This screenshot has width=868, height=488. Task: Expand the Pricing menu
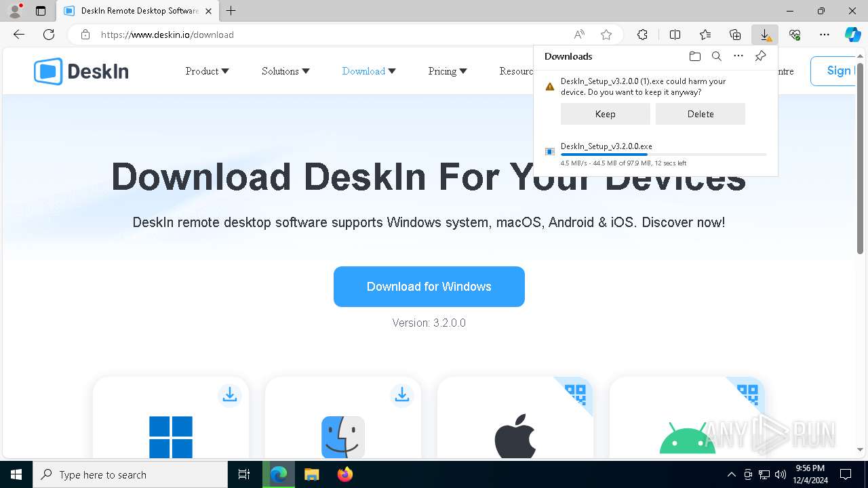(x=448, y=71)
